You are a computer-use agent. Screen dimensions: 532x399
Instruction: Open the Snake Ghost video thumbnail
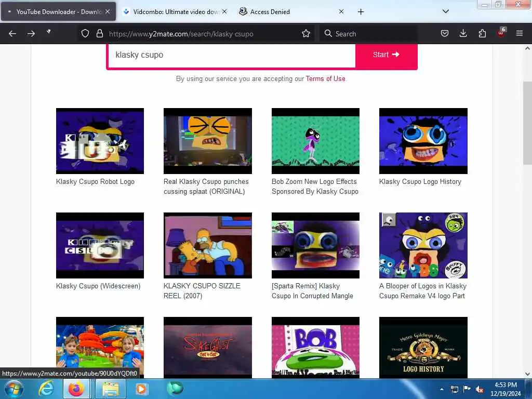pyautogui.click(x=208, y=348)
